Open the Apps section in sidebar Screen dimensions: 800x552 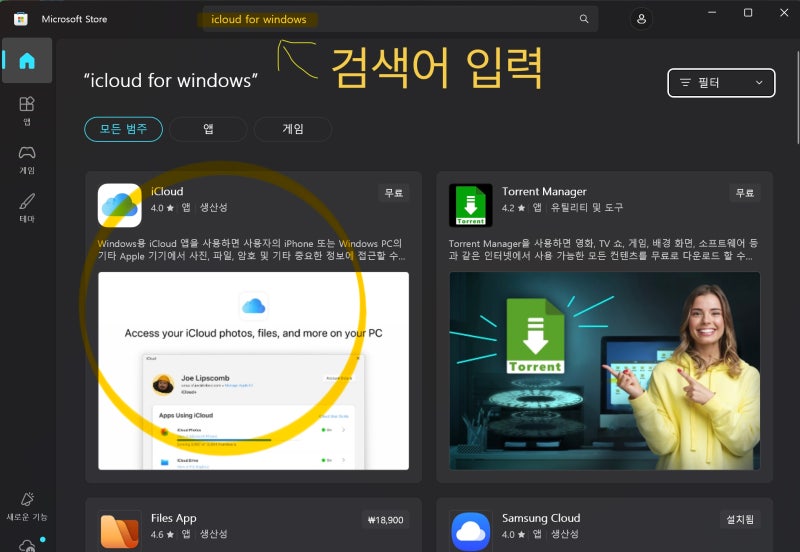(27, 110)
